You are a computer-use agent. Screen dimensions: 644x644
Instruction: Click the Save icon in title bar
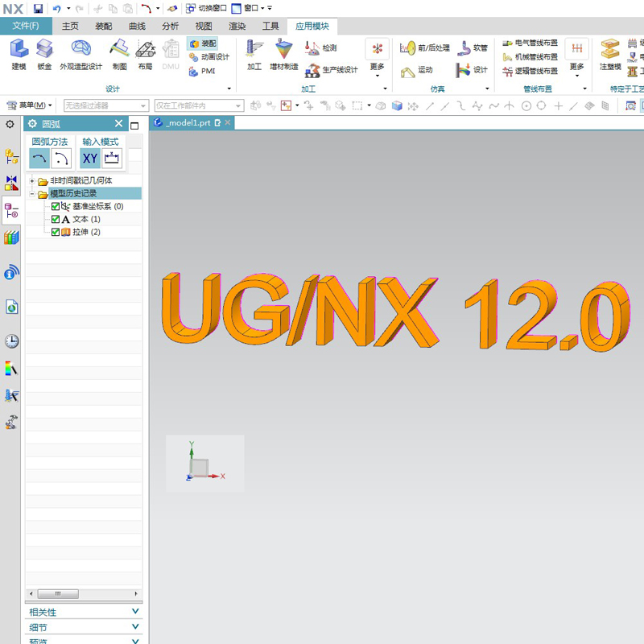click(38, 8)
